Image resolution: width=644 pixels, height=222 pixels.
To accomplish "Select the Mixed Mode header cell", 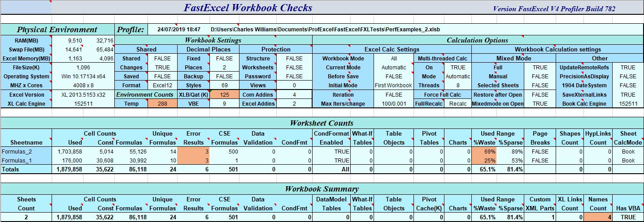I will (513, 58).
